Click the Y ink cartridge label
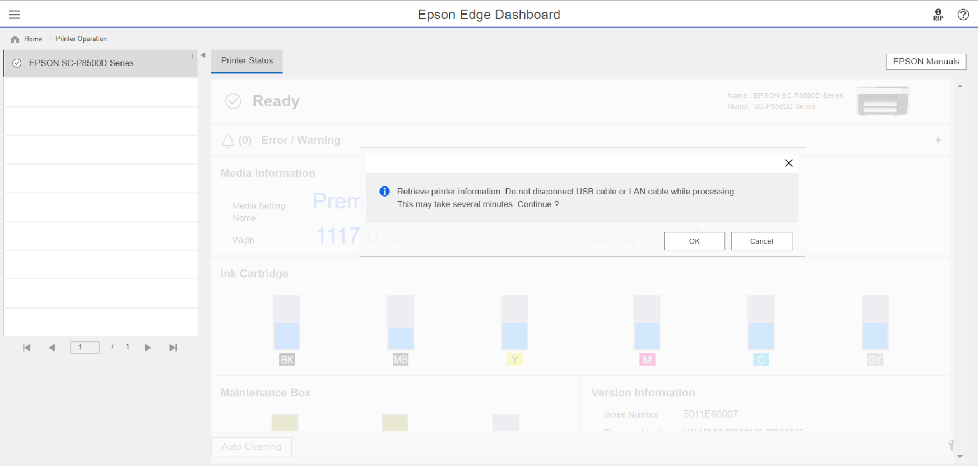 515,361
